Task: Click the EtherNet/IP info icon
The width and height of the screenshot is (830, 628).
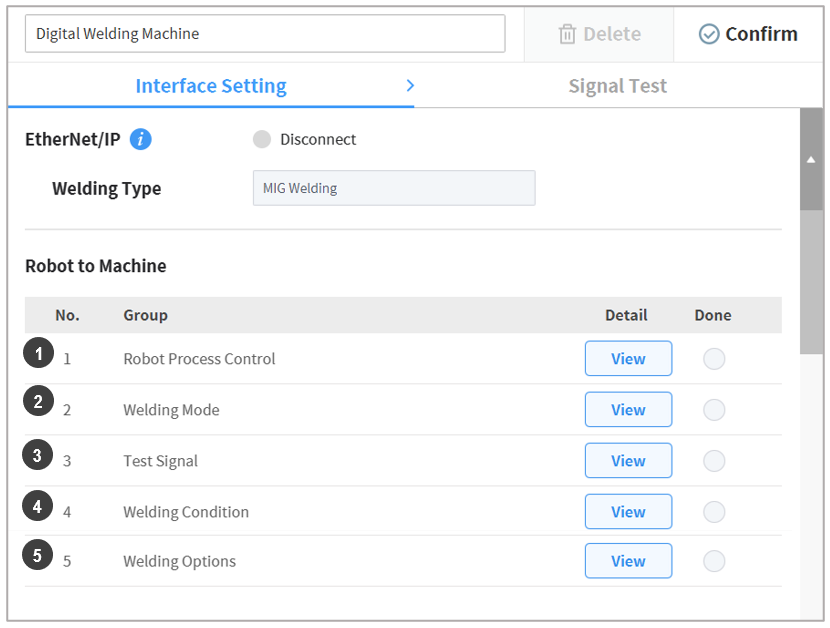Action: click(x=141, y=139)
